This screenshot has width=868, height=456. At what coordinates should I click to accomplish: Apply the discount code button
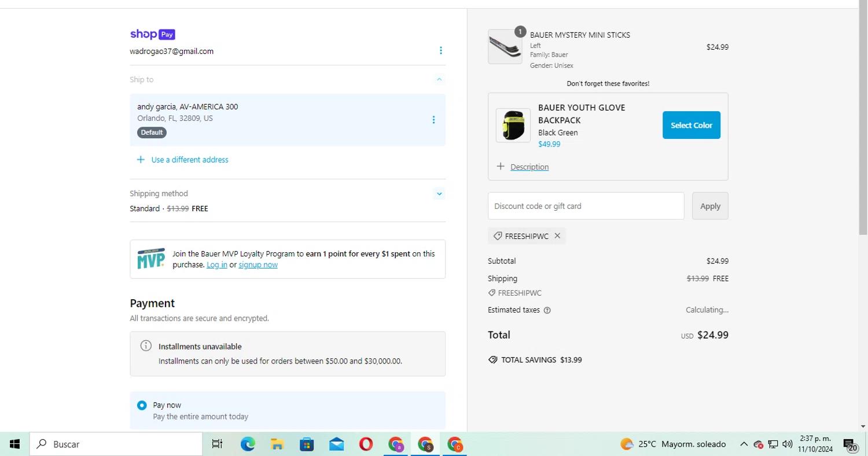710,206
